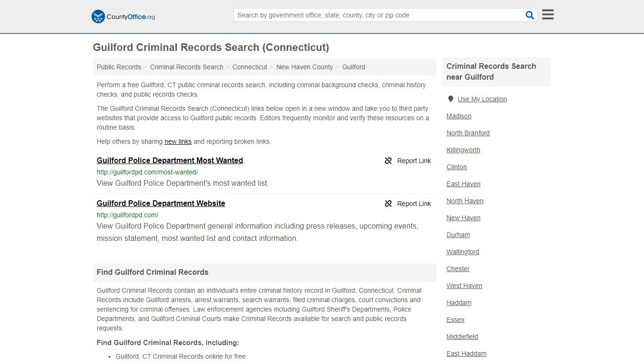Visit the guilfordpd.com URL
644x362 pixels.
click(127, 215)
